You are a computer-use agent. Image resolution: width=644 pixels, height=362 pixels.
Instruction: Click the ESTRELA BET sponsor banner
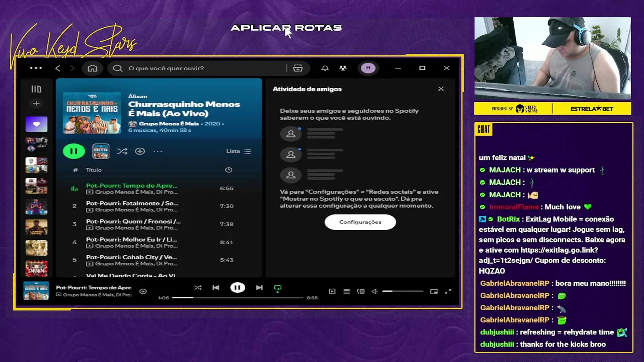coord(592,109)
